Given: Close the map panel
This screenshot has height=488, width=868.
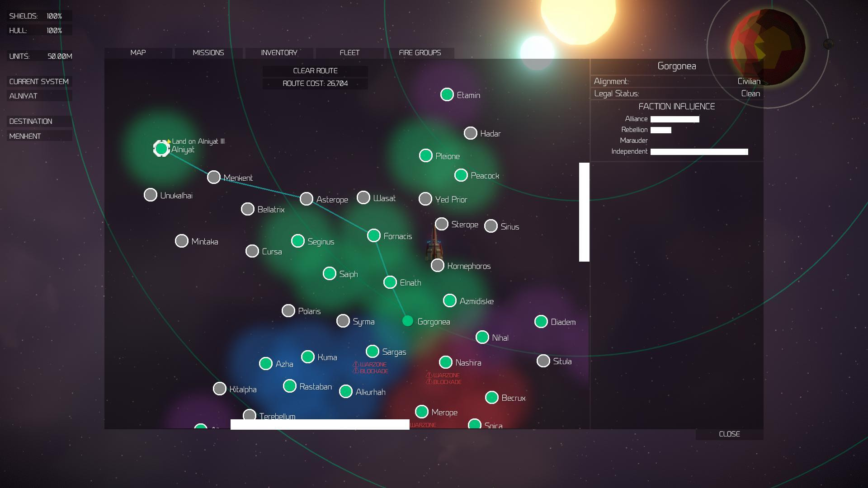Looking at the screenshot, I should 729,434.
